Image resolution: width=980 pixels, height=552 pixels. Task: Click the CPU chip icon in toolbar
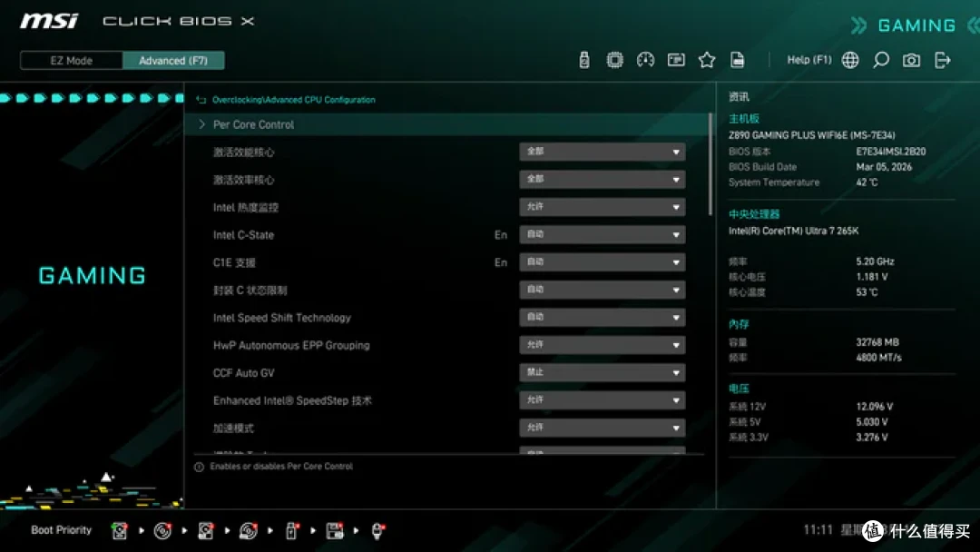pos(615,60)
